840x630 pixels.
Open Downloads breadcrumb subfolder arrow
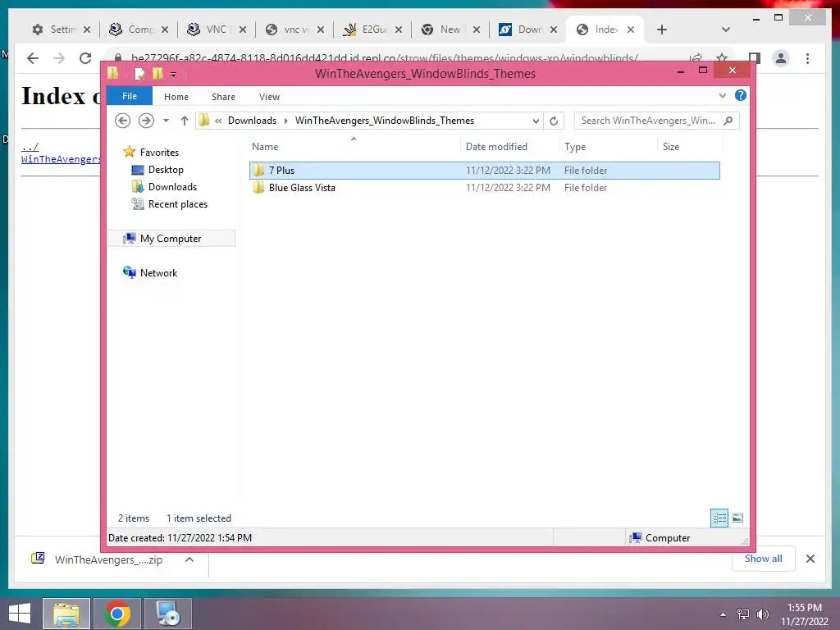tap(285, 121)
